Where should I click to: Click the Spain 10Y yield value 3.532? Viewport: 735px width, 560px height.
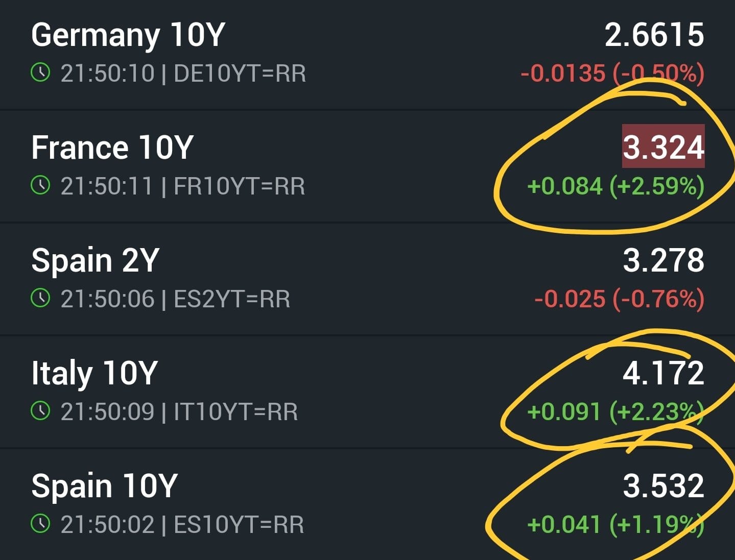pos(663,486)
